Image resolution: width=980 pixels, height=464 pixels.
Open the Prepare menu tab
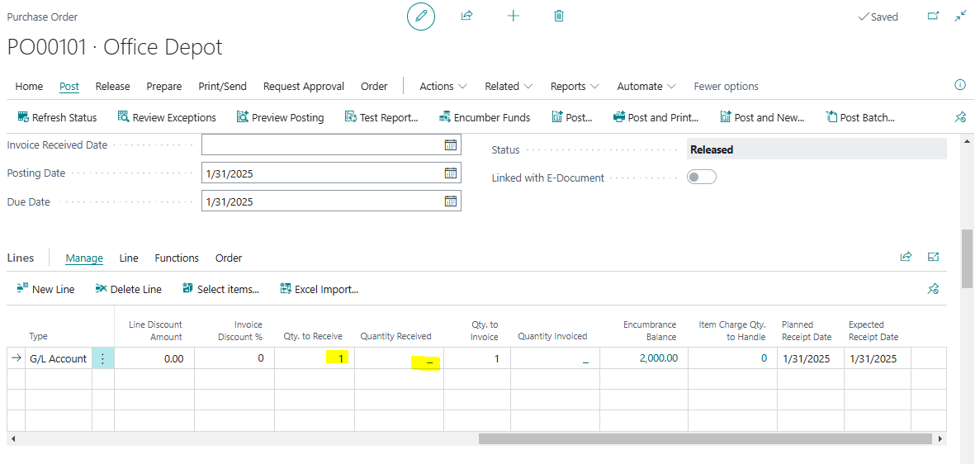coord(163,87)
